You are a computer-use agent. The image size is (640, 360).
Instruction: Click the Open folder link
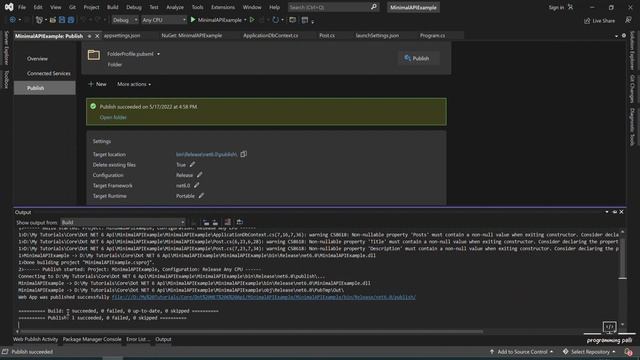click(x=113, y=117)
